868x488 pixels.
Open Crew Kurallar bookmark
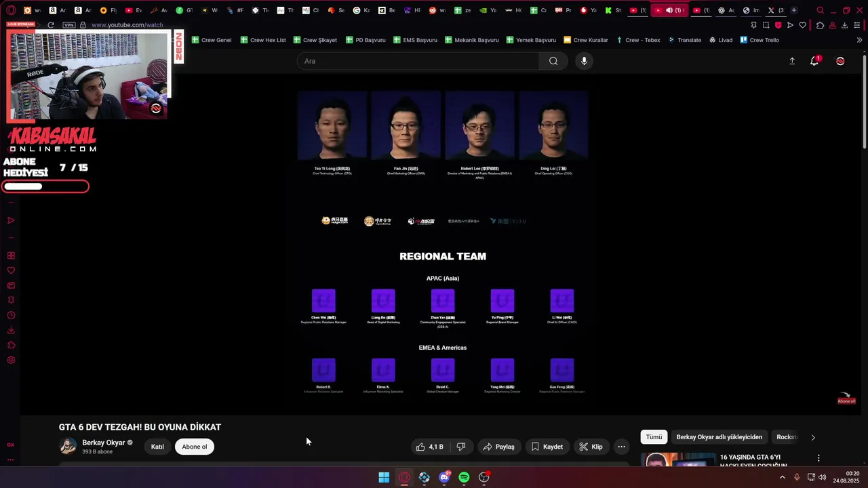click(x=586, y=40)
